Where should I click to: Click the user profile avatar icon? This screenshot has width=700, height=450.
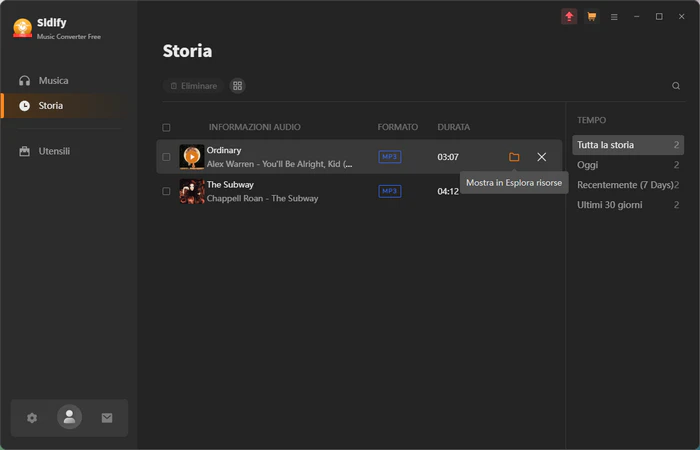69,417
